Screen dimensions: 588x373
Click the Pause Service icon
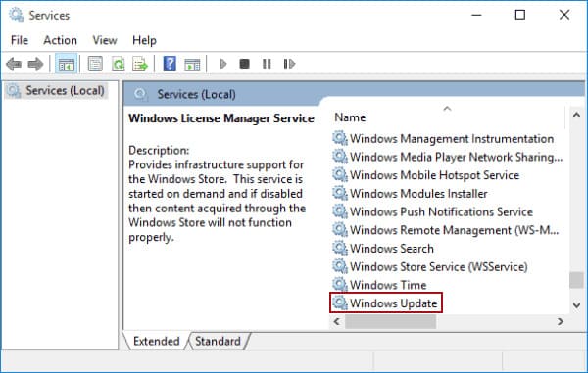pos(267,64)
